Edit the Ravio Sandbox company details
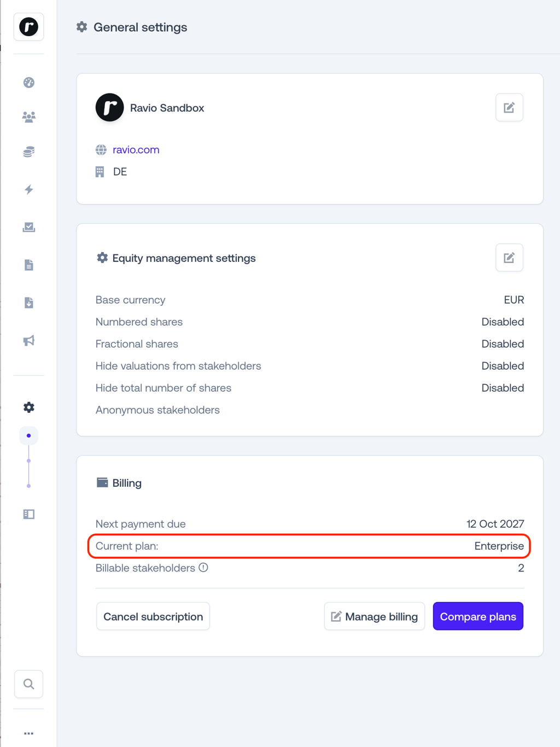 [509, 108]
